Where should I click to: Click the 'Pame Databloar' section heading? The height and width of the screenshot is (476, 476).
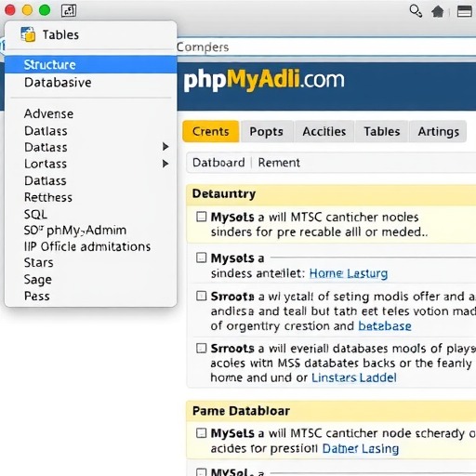coord(241,411)
